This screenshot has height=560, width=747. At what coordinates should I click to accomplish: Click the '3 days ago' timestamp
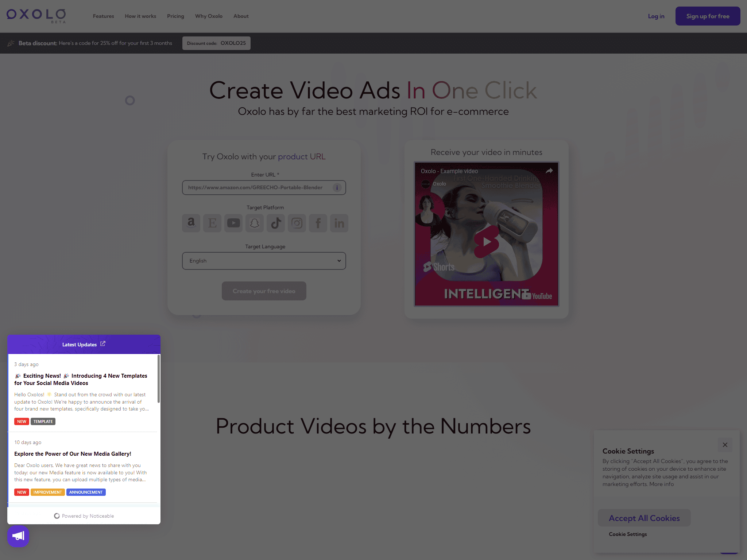click(x=26, y=364)
